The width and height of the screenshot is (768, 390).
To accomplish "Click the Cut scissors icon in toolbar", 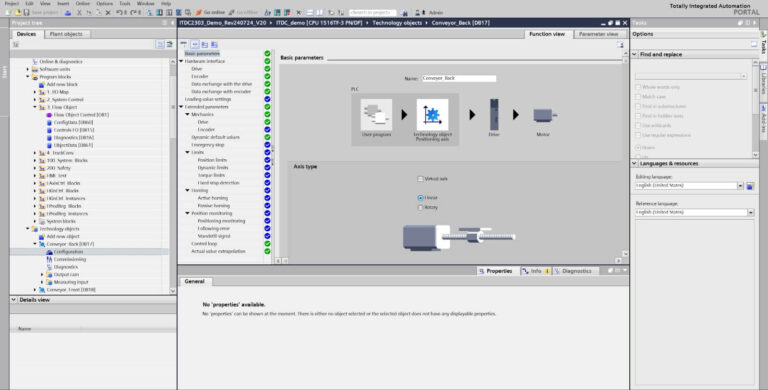I will point(79,12).
